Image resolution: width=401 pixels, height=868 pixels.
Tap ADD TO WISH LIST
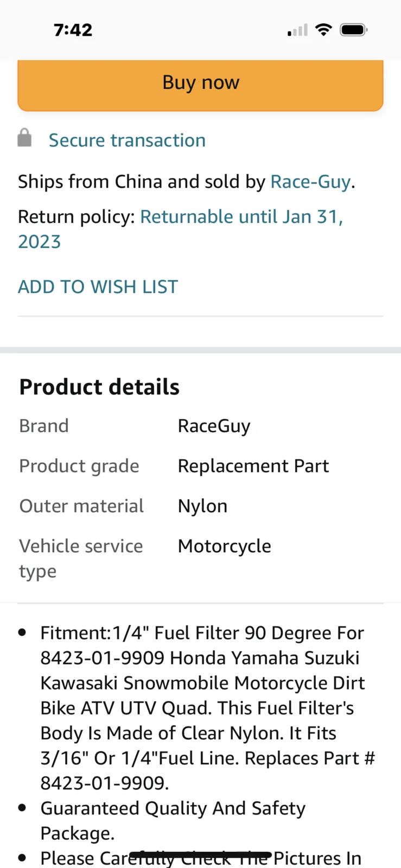pos(98,286)
